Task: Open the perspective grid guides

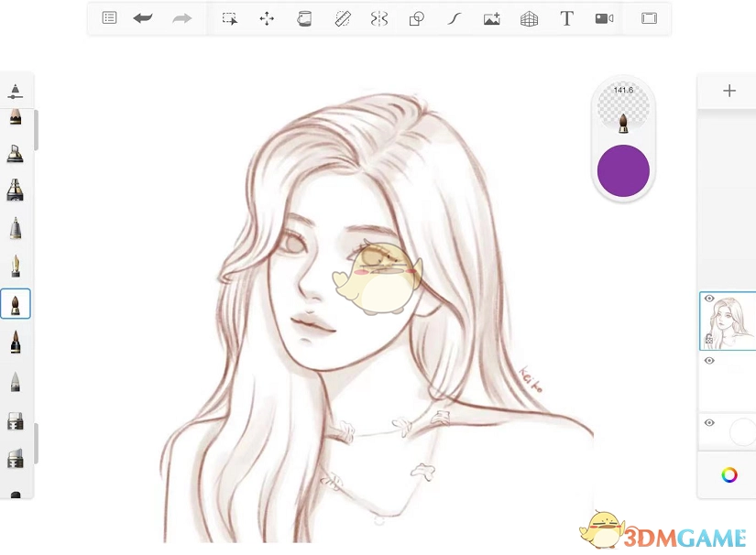Action: [529, 18]
